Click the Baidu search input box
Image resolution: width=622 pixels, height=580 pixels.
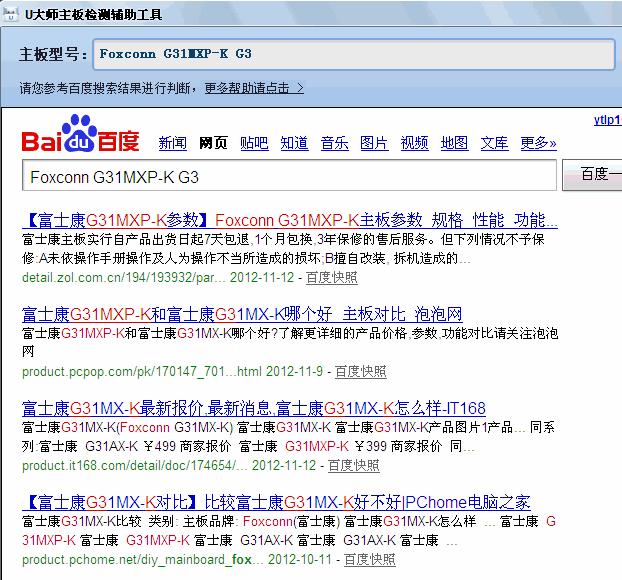tap(288, 176)
